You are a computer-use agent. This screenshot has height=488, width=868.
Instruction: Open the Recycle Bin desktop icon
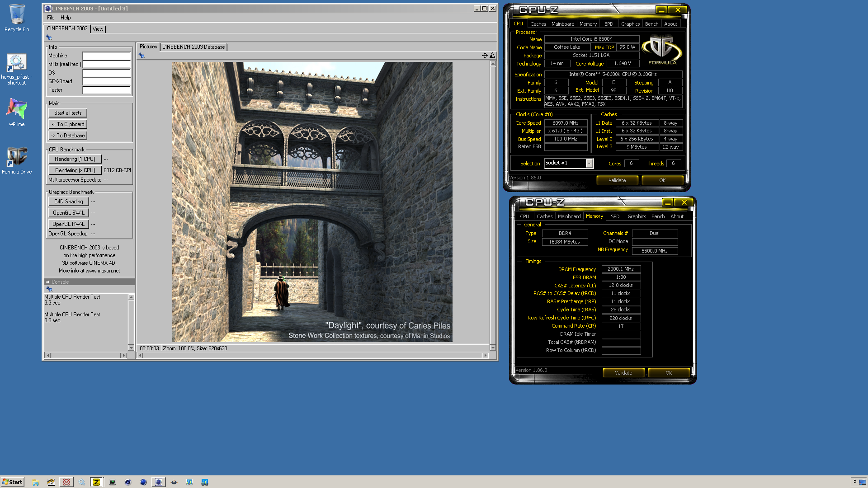click(17, 18)
